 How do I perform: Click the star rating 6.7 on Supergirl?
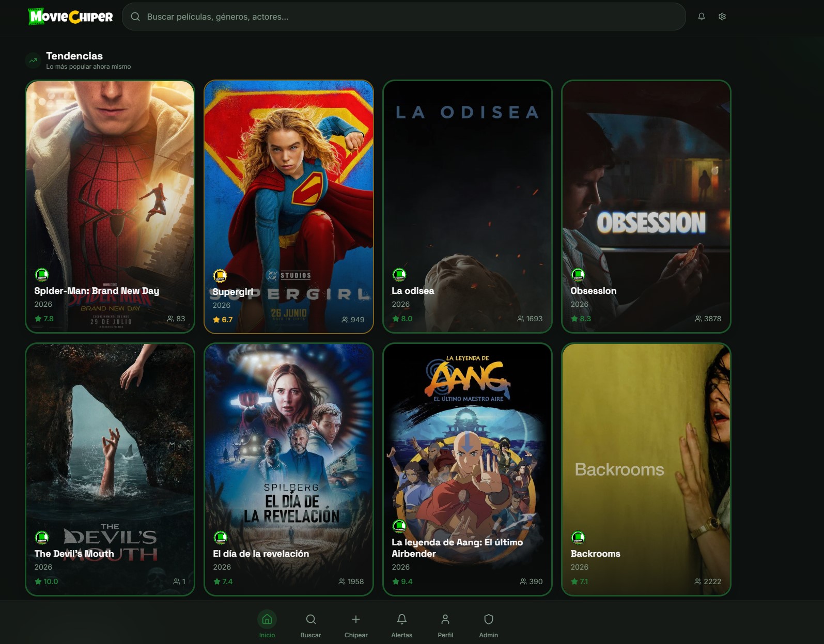(223, 320)
